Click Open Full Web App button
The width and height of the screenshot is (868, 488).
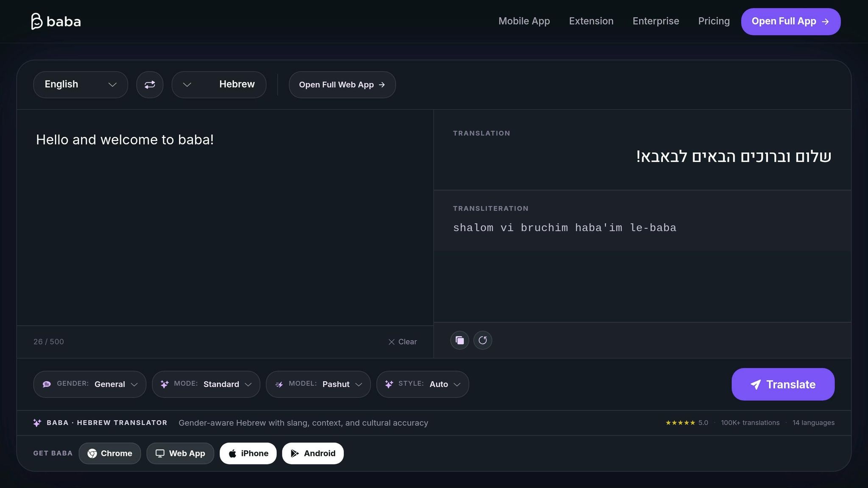tap(342, 85)
